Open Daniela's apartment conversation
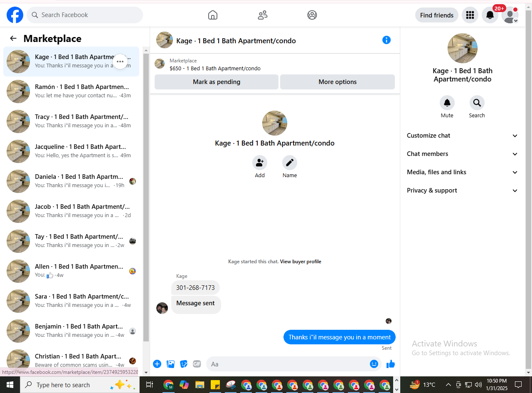532x393 pixels. click(x=71, y=181)
